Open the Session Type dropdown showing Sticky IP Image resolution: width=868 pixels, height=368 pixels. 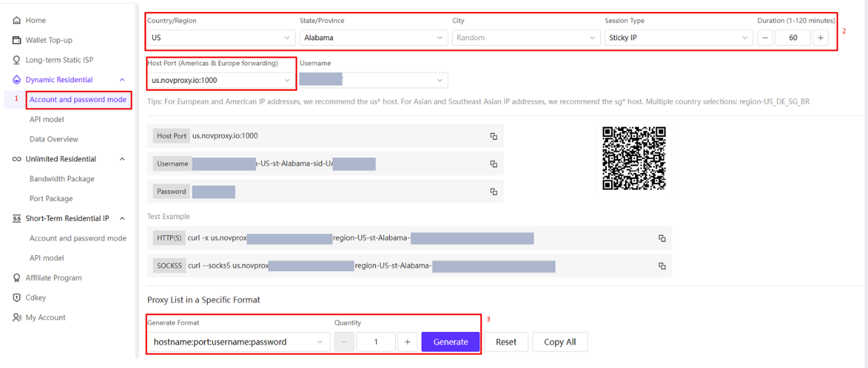(679, 38)
